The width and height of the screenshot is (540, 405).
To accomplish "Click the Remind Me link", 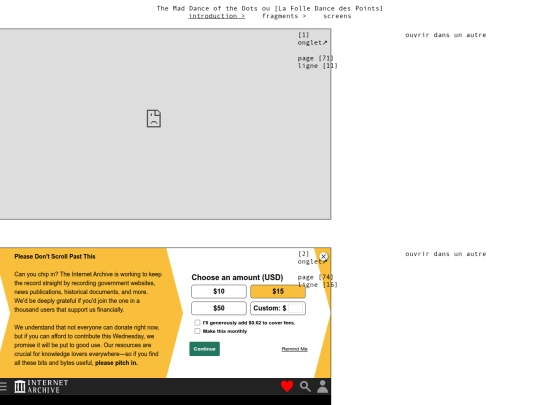I will [294, 349].
